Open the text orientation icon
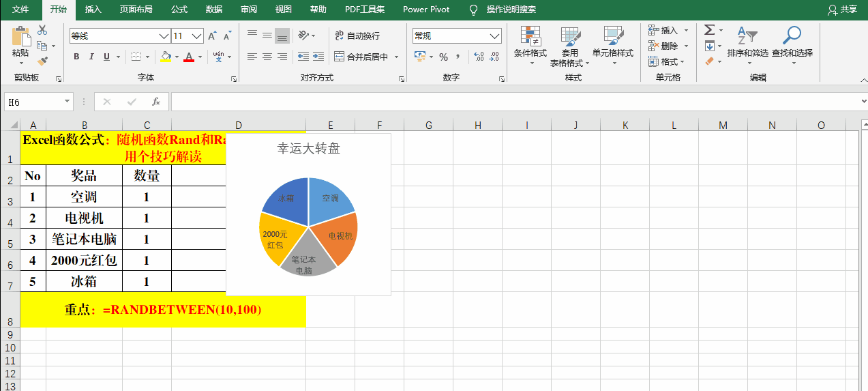Screen dimensions: 868x391 point(304,35)
